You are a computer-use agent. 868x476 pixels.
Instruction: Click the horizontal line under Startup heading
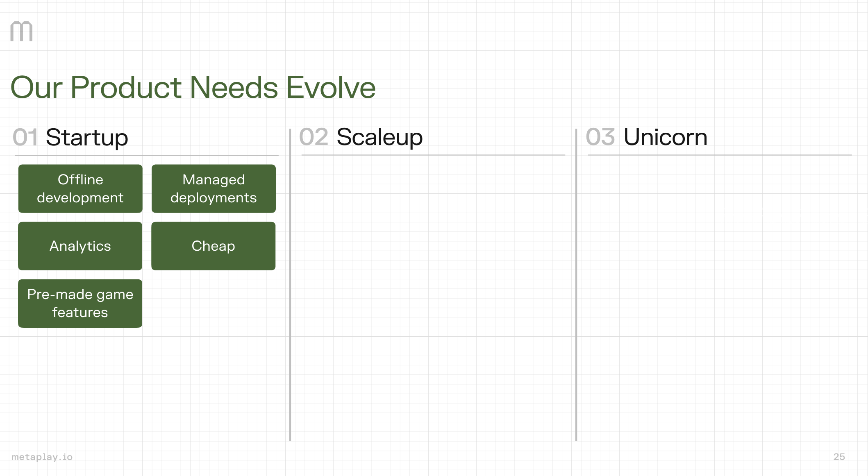click(147, 156)
